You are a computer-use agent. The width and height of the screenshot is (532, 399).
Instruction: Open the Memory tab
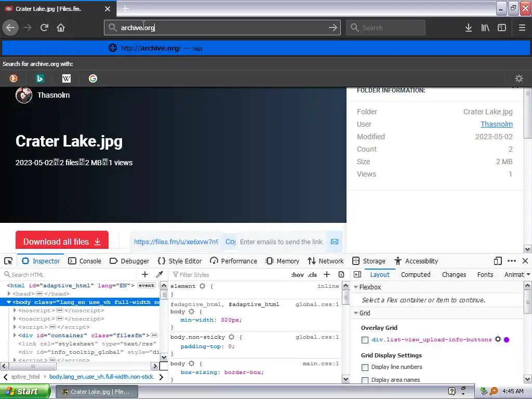[x=283, y=261]
